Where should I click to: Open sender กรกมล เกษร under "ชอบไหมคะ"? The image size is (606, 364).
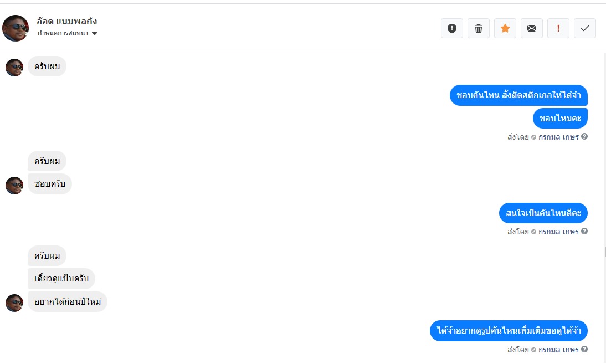coord(558,137)
